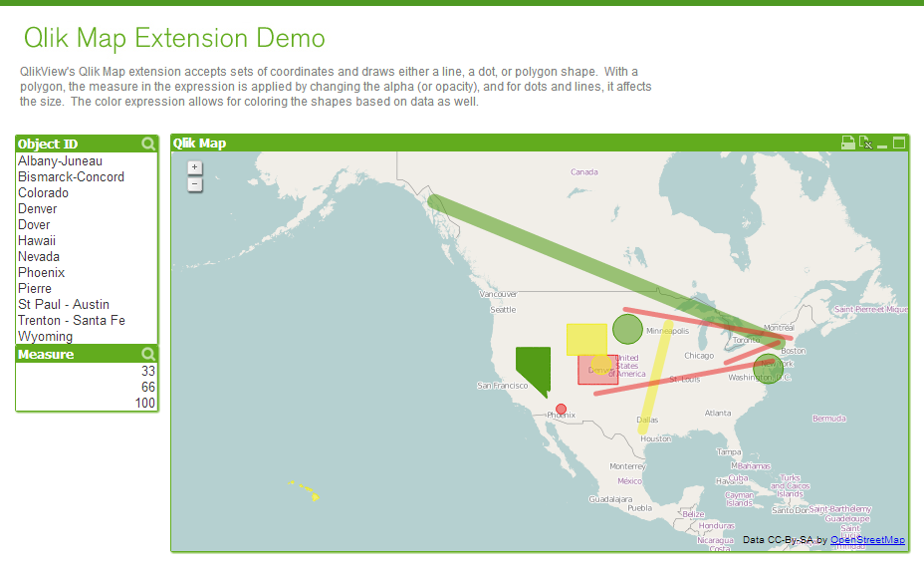Maximize the Qlik Map object
The height and width of the screenshot is (574, 924).
899,143
